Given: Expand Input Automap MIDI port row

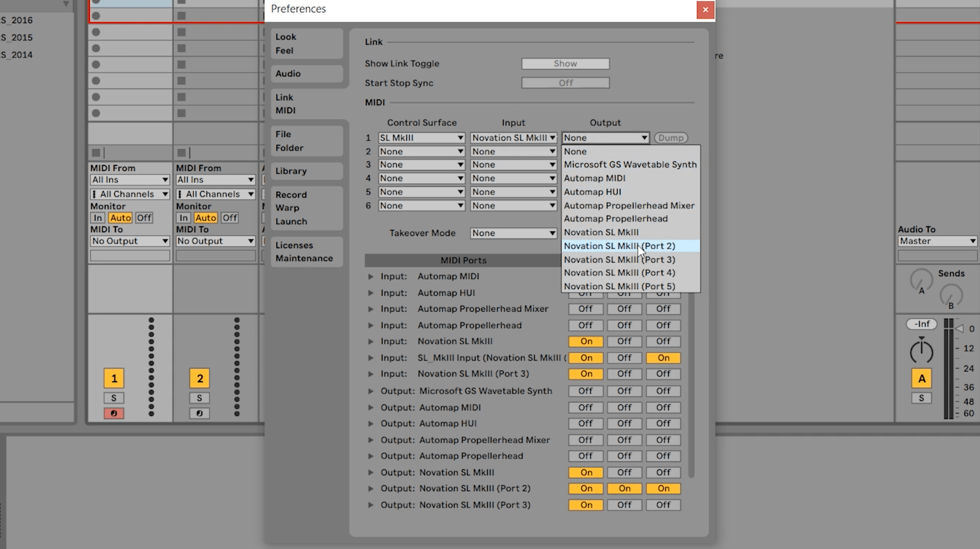Looking at the screenshot, I should [x=371, y=276].
